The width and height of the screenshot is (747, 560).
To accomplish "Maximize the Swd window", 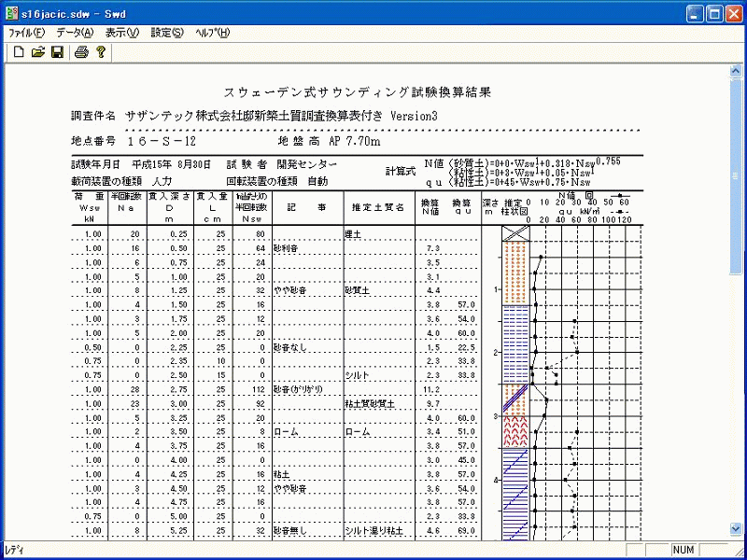I will [714, 14].
